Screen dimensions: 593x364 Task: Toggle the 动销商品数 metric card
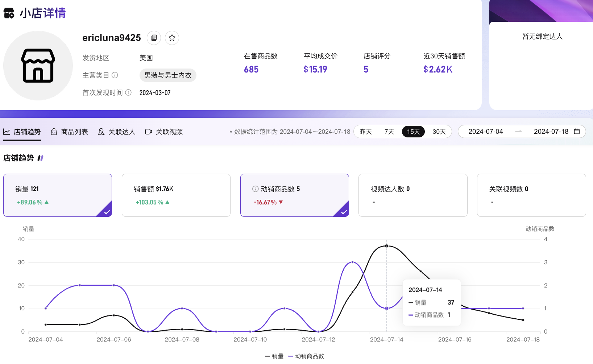coord(294,195)
